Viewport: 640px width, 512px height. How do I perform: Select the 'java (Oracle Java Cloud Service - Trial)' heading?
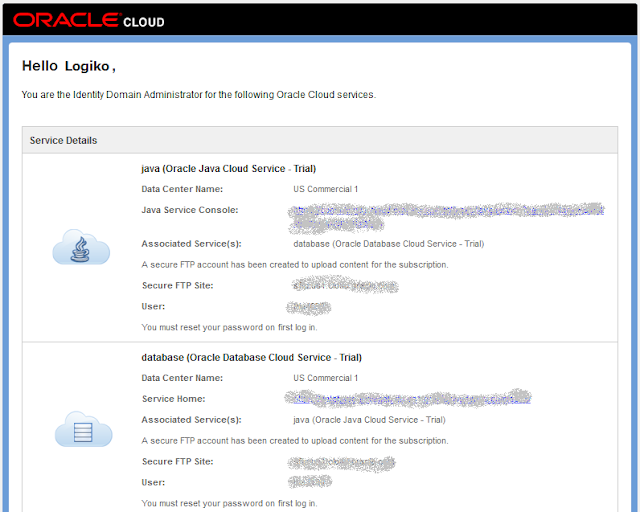(x=229, y=169)
